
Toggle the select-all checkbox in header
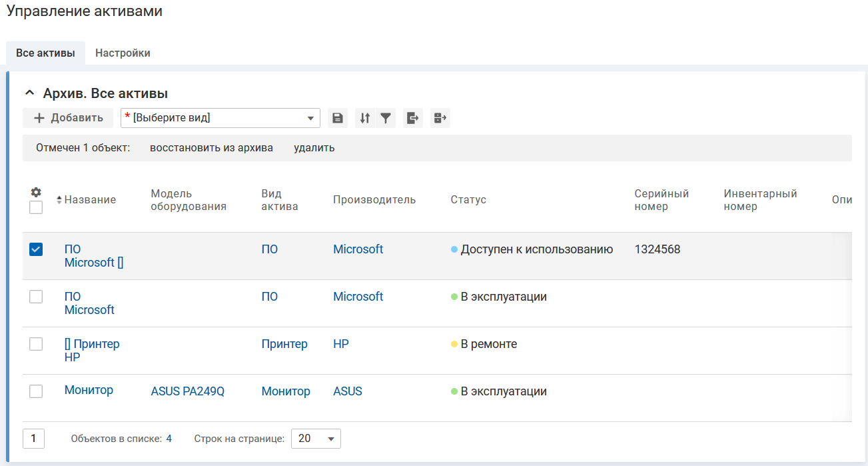pos(36,207)
